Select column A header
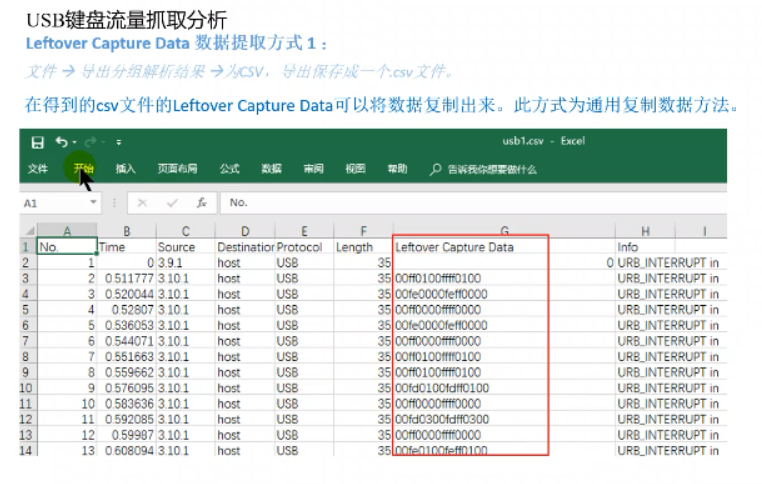This screenshot has width=762, height=484. click(67, 230)
